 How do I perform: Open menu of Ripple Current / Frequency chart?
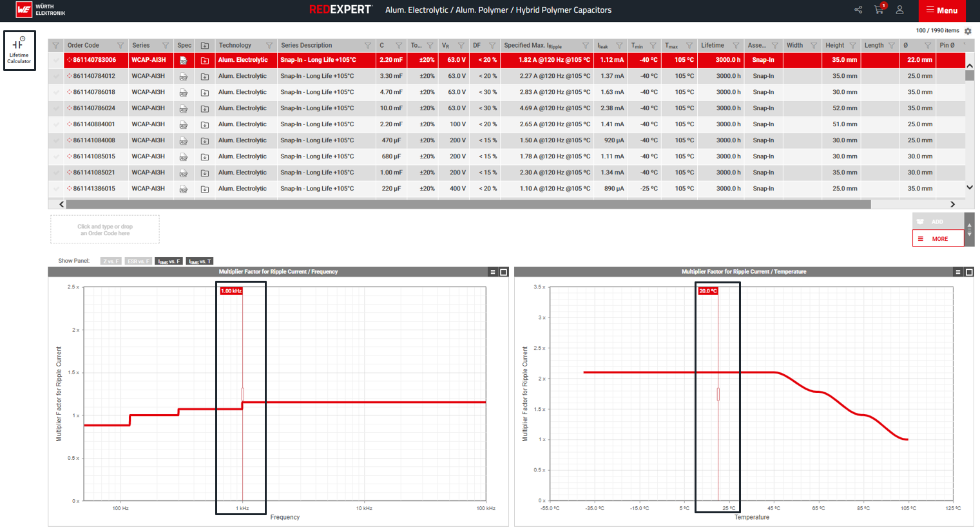493,272
